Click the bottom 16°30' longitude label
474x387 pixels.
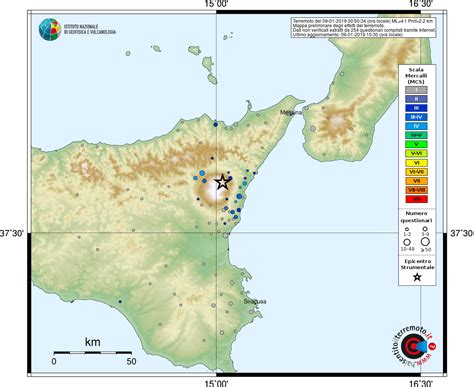point(421,383)
